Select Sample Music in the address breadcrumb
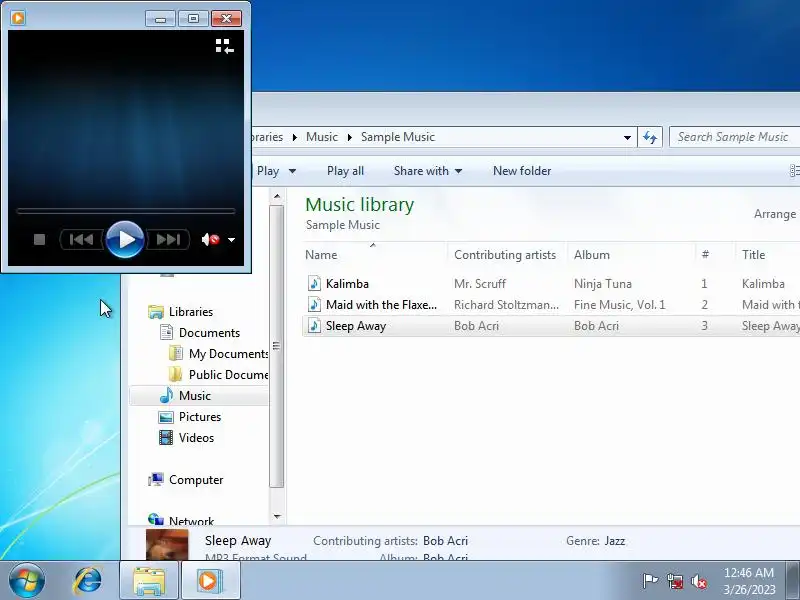Screen dimensions: 800x600 coord(398,137)
